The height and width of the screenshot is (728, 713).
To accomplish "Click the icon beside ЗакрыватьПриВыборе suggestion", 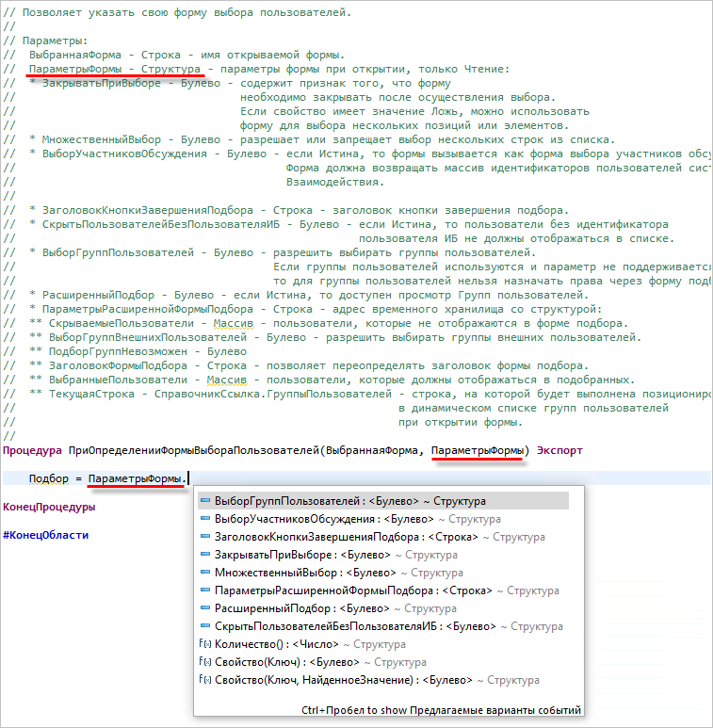I will 204,555.
